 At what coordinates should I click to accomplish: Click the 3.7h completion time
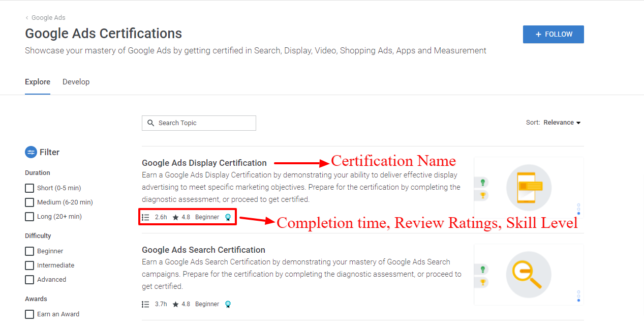click(161, 304)
